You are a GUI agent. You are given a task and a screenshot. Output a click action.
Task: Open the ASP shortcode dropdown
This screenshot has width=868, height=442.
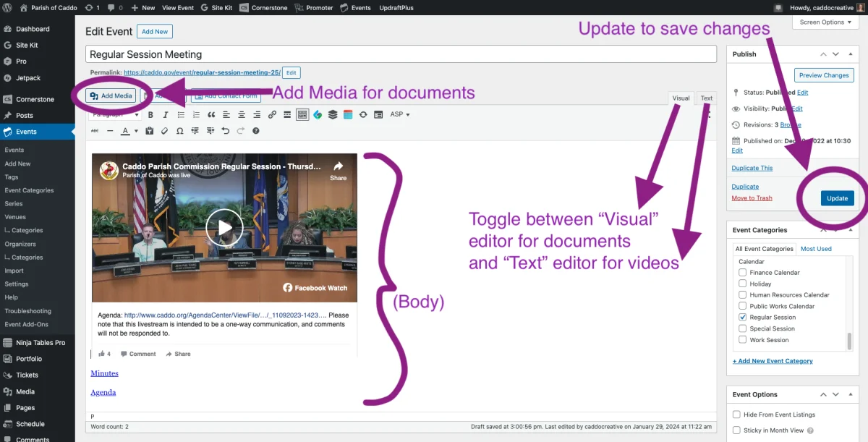[x=400, y=114]
